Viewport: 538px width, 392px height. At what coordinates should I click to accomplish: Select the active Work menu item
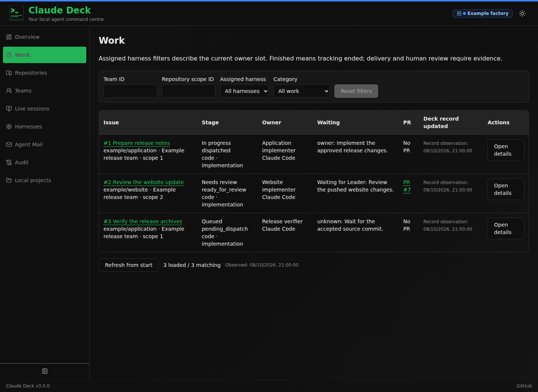tap(44, 55)
